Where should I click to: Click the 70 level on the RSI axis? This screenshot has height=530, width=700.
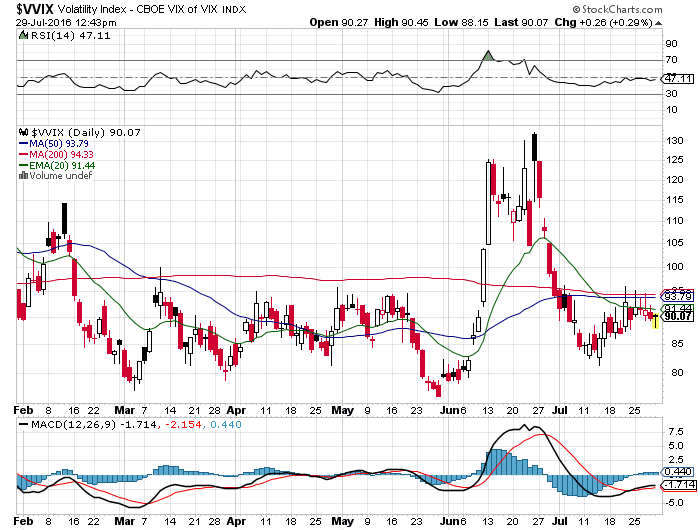pos(671,59)
